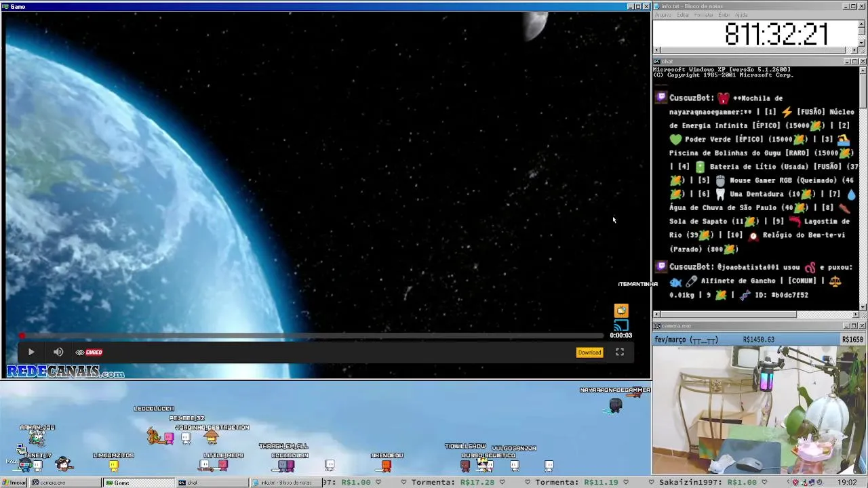Click the webcam feed in camera.exe window
The height and width of the screenshot is (488, 868).
point(759,410)
